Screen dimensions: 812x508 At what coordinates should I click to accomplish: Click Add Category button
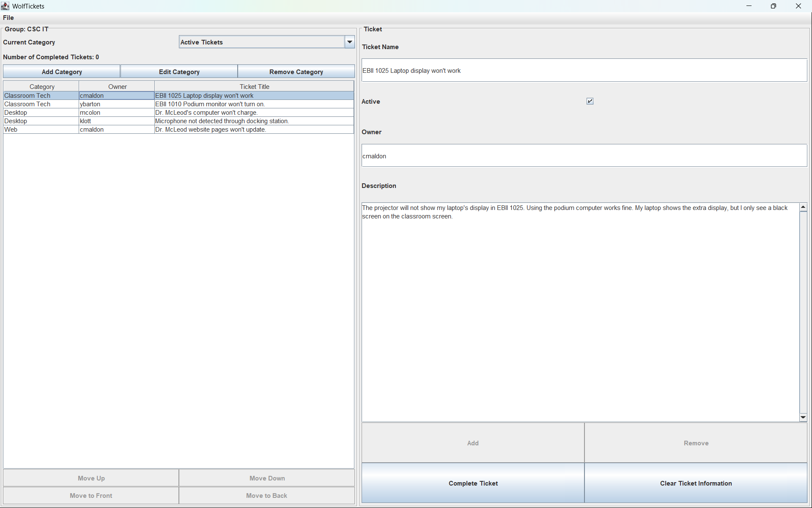(62, 72)
